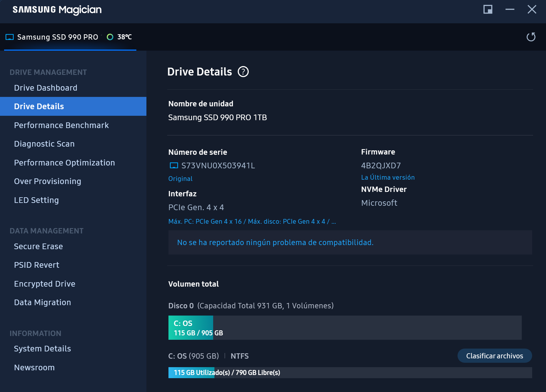
Task: Click the C: OS volume usage bar
Action: click(191, 327)
